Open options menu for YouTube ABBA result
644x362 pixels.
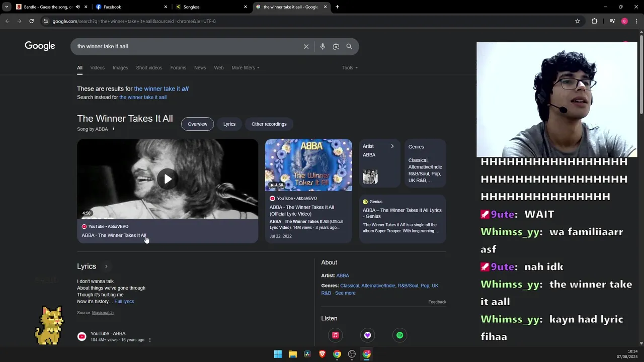(x=149, y=340)
